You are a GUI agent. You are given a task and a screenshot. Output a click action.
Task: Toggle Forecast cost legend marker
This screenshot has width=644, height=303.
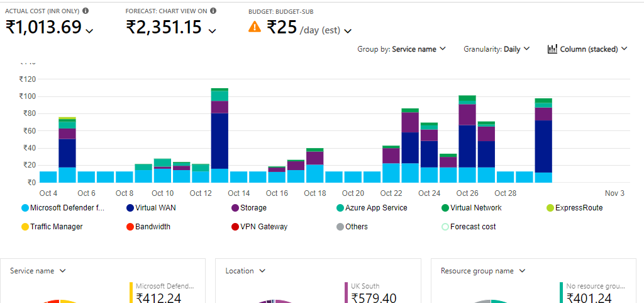click(445, 227)
